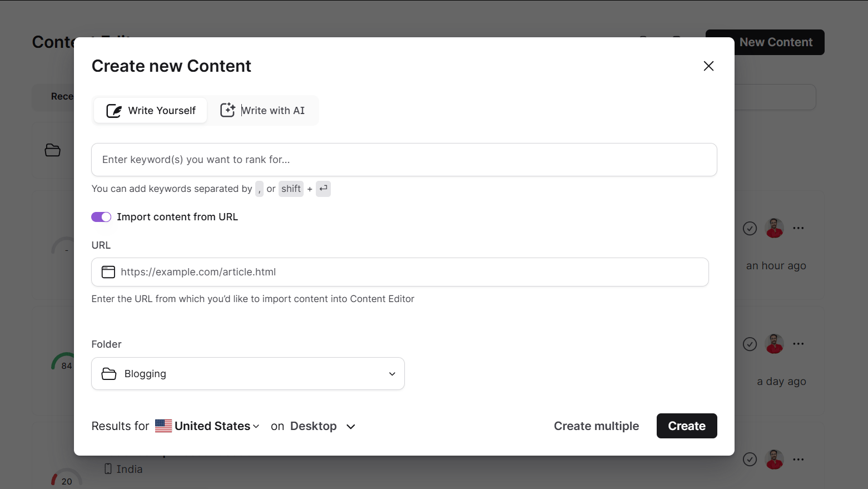Click user avatar in 'an hour ago' row

(775, 228)
